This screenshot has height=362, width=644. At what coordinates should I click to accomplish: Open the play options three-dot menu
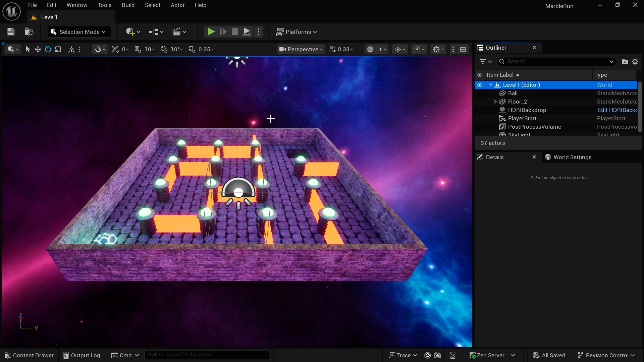[x=258, y=32]
